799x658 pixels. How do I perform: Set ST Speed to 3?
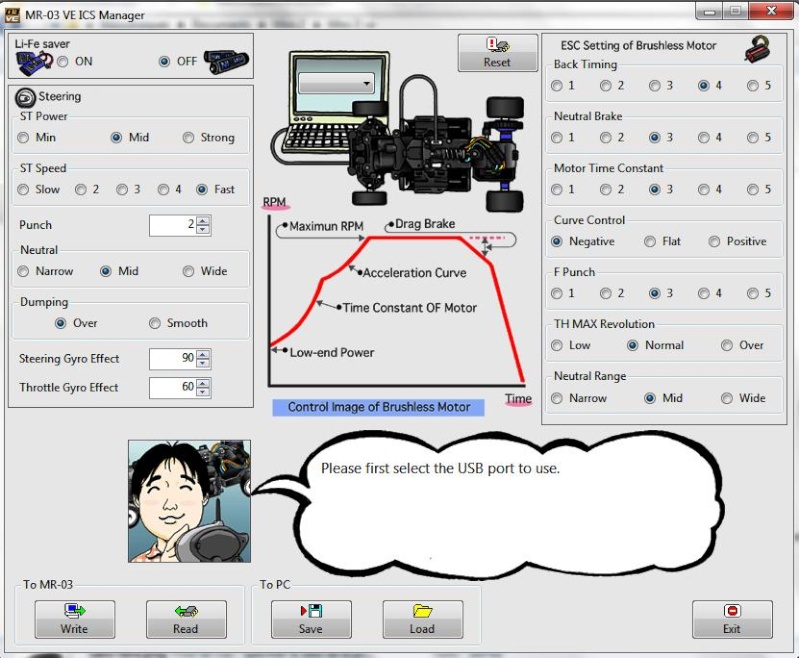[122, 190]
